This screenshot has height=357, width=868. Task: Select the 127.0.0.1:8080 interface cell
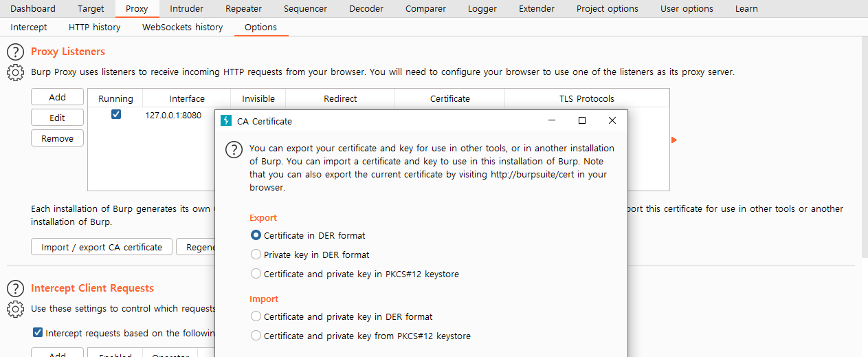click(173, 115)
